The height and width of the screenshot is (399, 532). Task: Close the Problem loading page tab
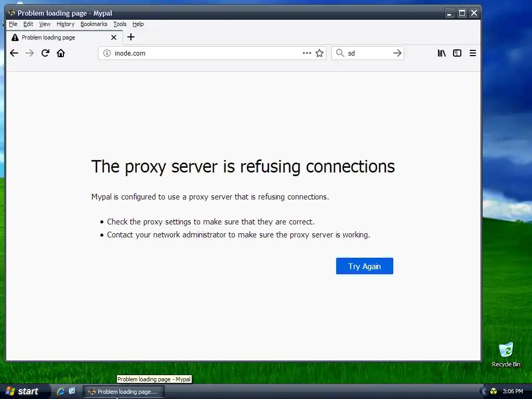click(114, 37)
